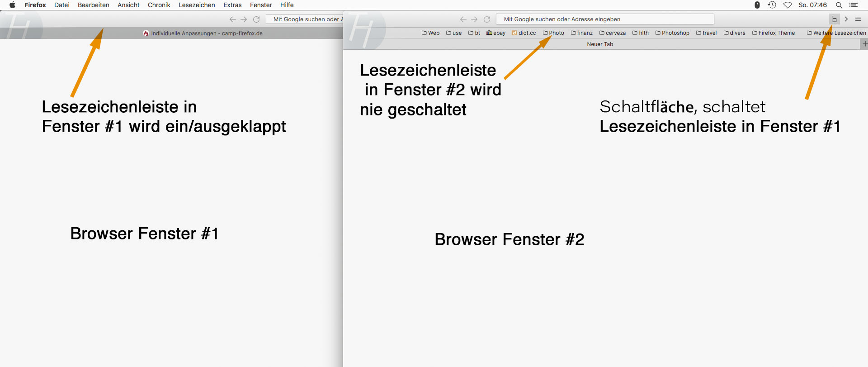Go back in browser window #2
This screenshot has height=367, width=868.
463,19
